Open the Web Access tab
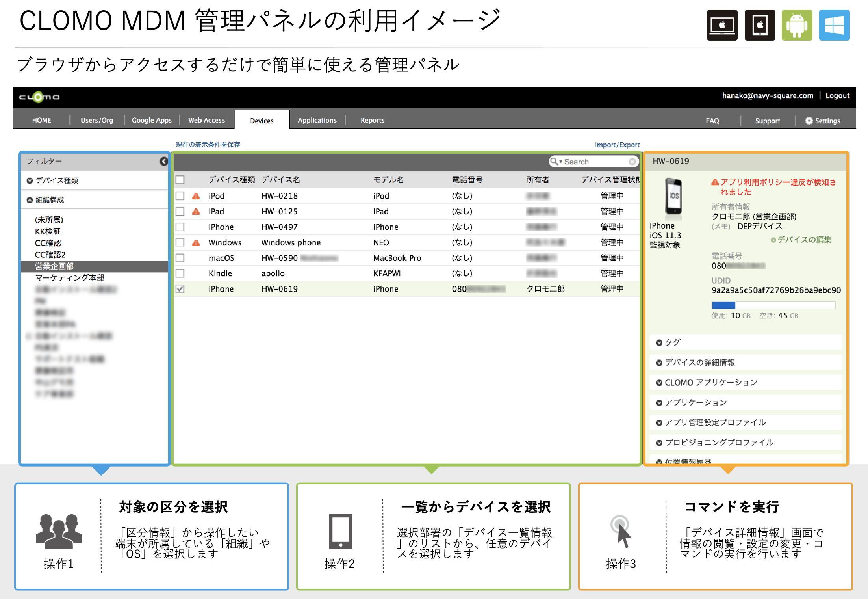 click(206, 120)
